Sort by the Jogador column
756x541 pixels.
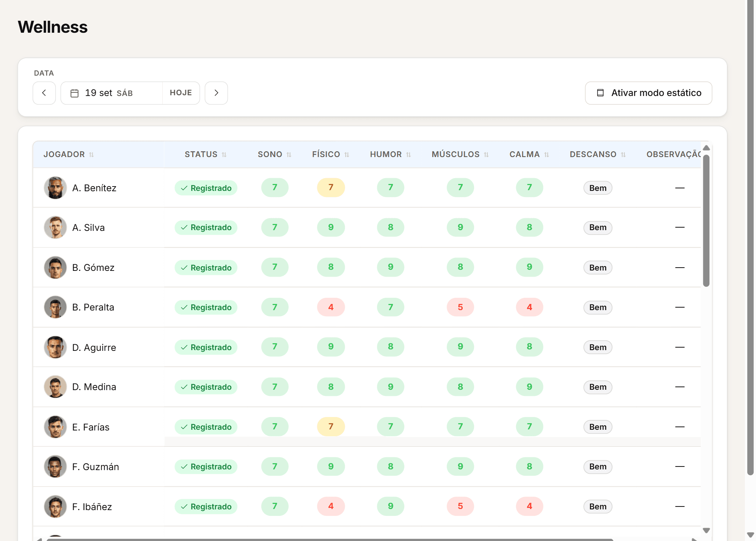69,155
